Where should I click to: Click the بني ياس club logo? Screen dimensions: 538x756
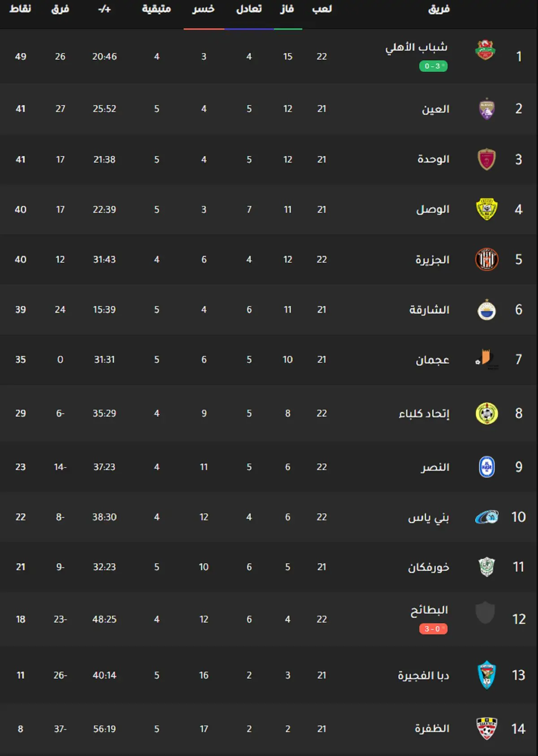coord(486,517)
